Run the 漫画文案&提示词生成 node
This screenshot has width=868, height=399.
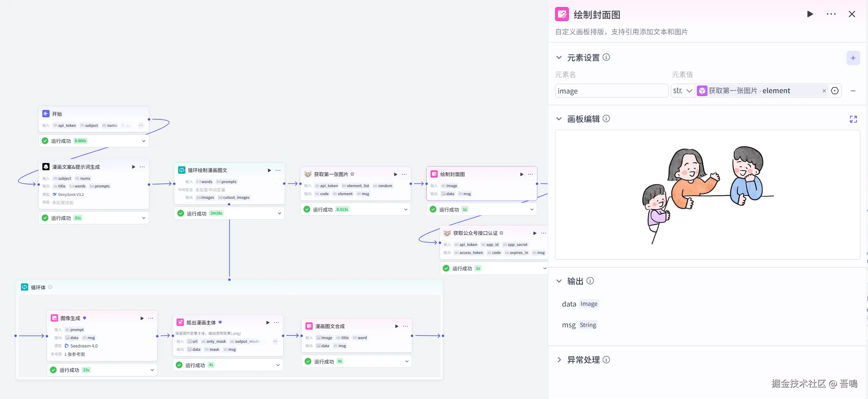pos(133,167)
